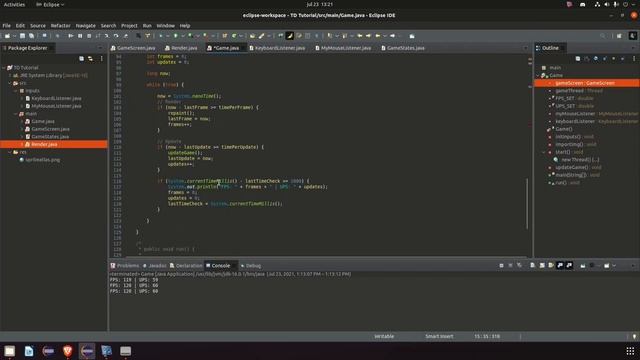Collapse the inputs package node
Screen dimensions: 640x360
point(16,91)
